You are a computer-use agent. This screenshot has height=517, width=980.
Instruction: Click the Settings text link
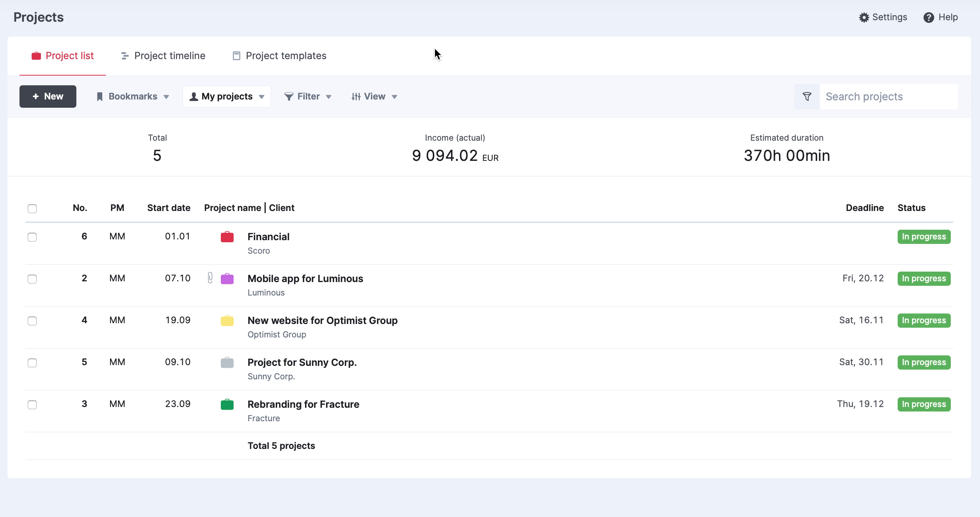tap(889, 17)
